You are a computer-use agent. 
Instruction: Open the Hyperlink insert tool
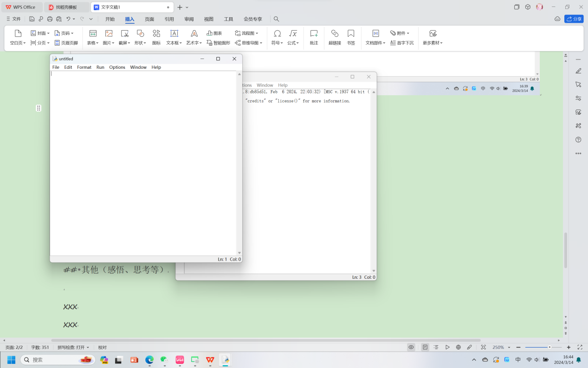(x=335, y=37)
